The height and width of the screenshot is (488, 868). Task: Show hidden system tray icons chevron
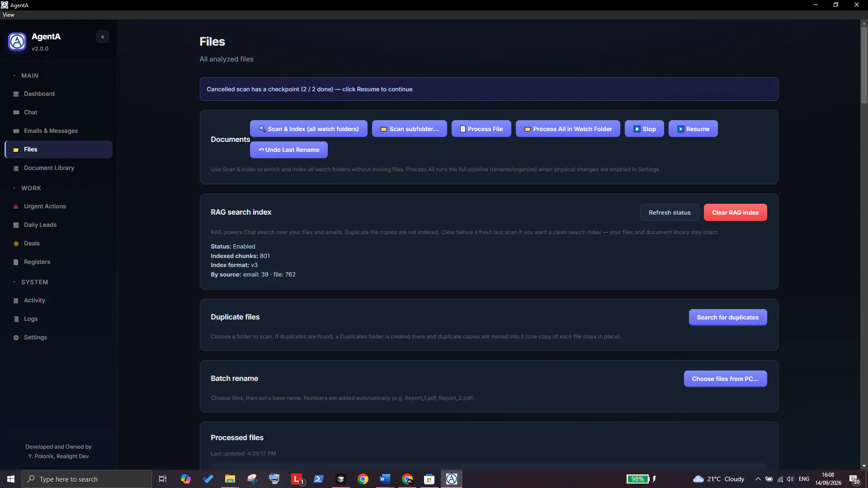758,479
